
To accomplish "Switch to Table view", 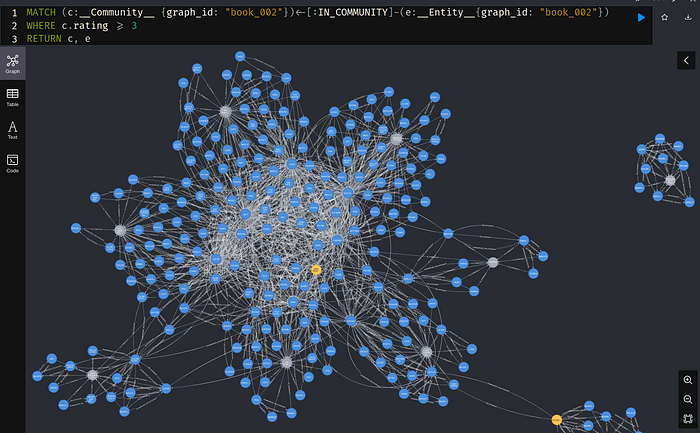I will click(x=13, y=97).
